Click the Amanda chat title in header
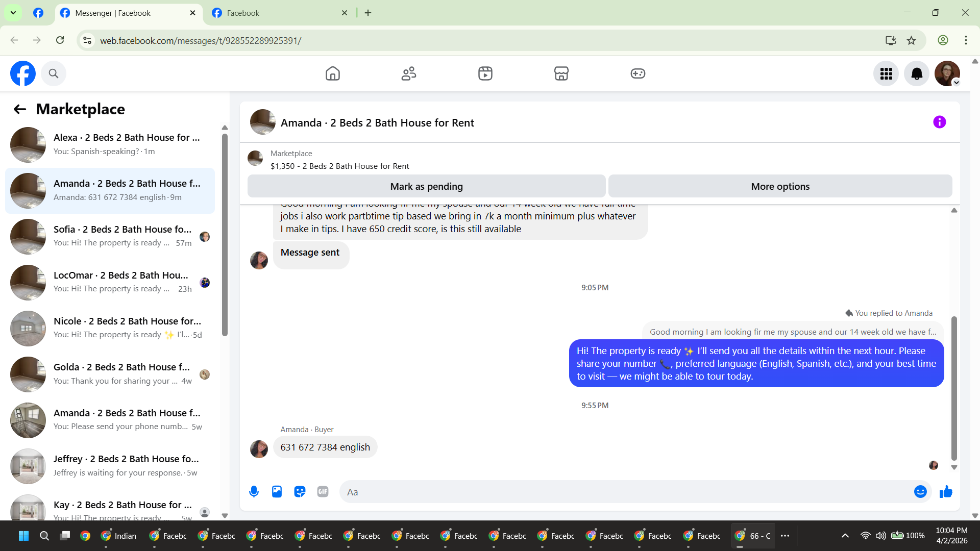The width and height of the screenshot is (980, 551). [x=377, y=123]
